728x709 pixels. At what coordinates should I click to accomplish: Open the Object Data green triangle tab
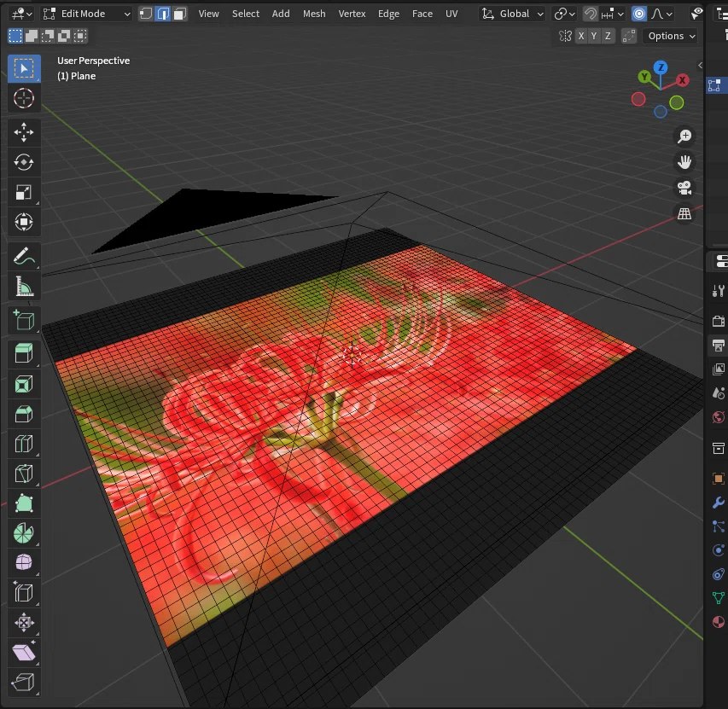(718, 597)
